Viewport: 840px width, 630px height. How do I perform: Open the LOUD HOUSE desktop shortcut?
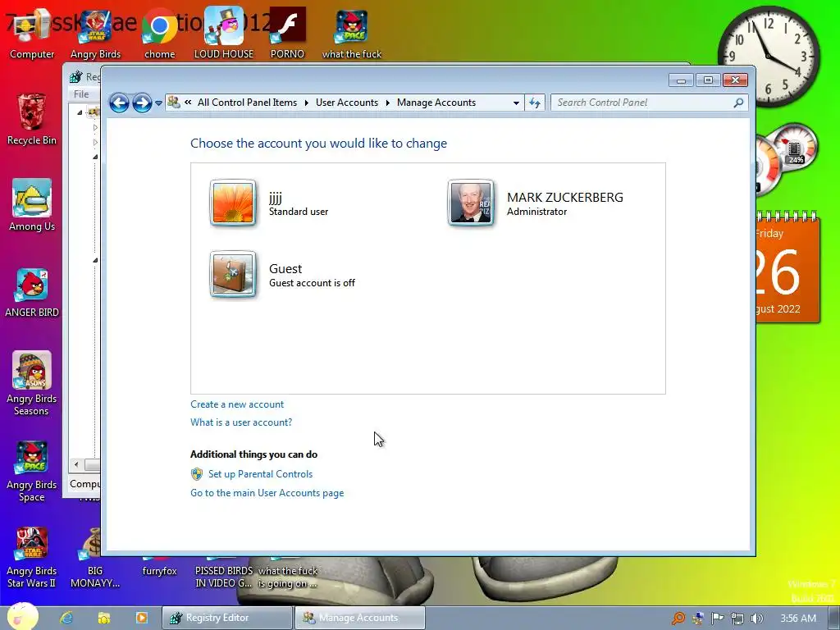click(223, 33)
